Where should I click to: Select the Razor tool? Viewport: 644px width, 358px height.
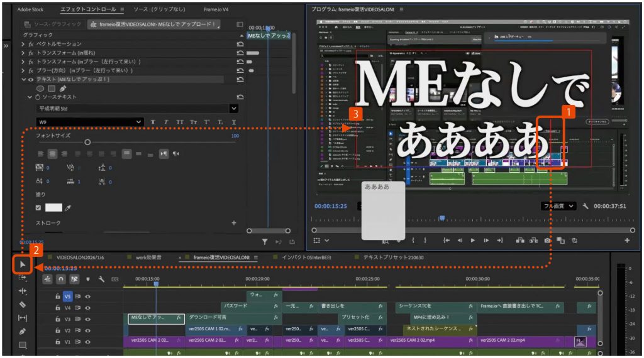[x=23, y=304]
